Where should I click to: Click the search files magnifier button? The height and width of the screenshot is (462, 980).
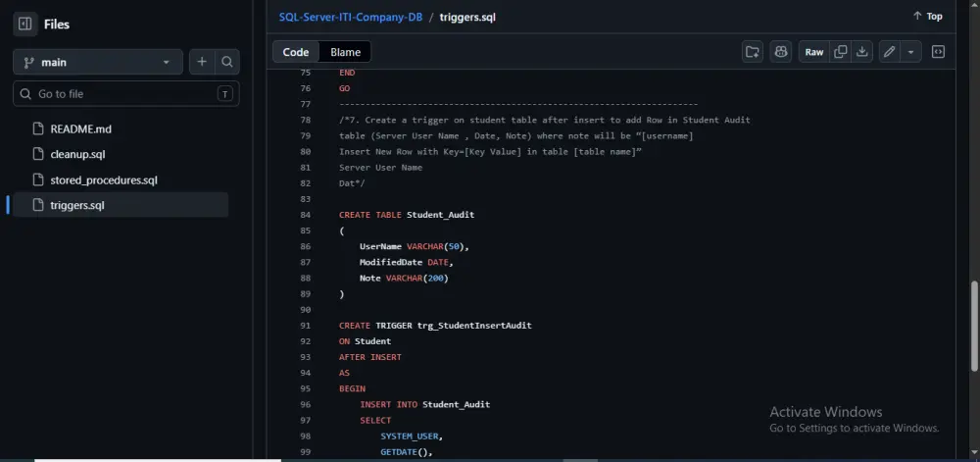click(227, 62)
